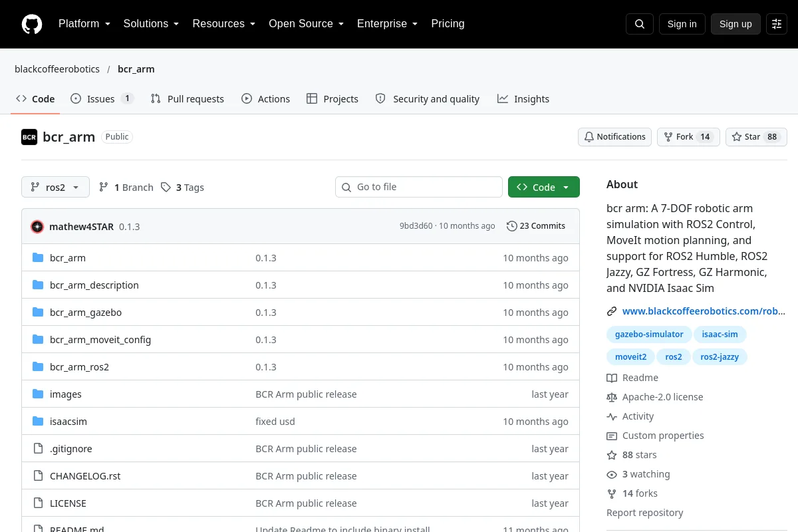Open the appearance settings icon button
Image resolution: width=798 pixels, height=532 pixels.
777,24
